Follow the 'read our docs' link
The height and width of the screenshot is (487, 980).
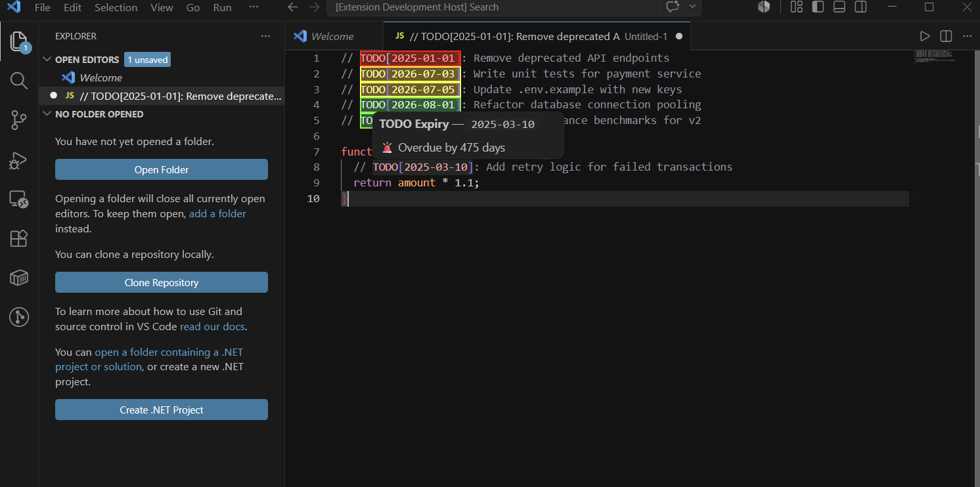point(212,327)
